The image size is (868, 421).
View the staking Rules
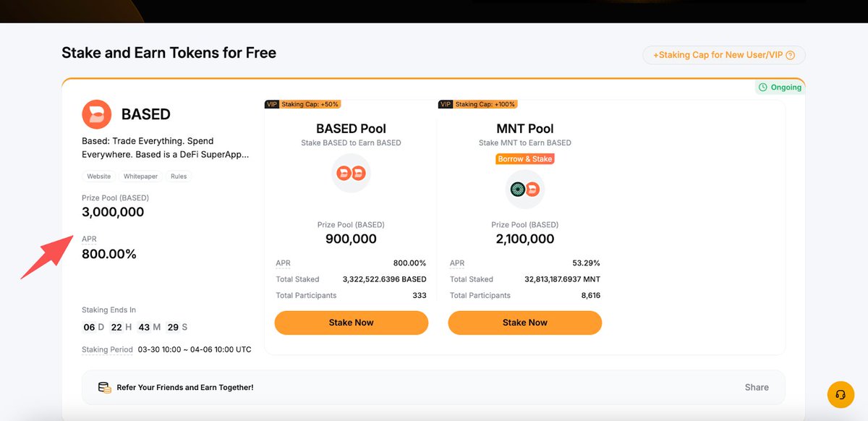click(179, 177)
